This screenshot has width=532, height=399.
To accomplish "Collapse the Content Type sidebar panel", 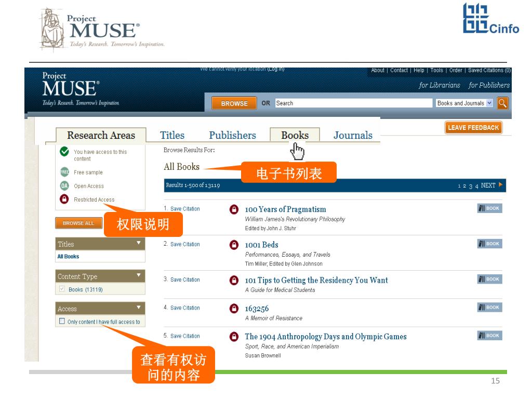I will point(138,275).
